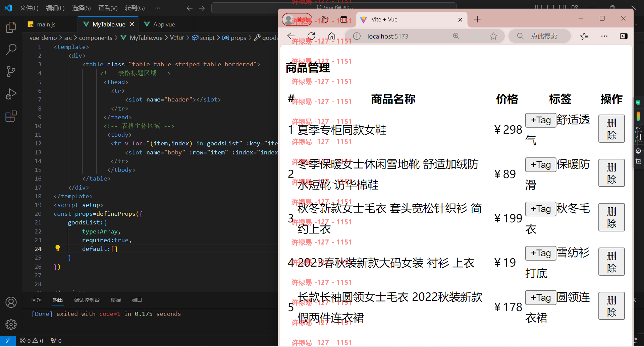644x347 pixels.
Task: Expand breadcrumb components folder
Action: pyautogui.click(x=96, y=38)
